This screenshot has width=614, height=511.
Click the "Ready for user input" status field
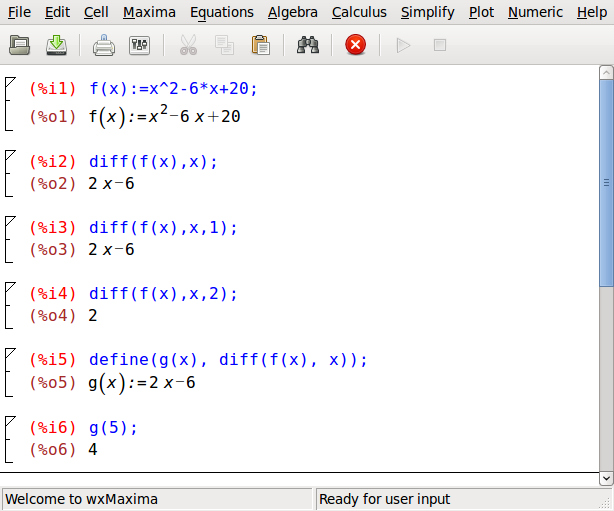(464, 499)
